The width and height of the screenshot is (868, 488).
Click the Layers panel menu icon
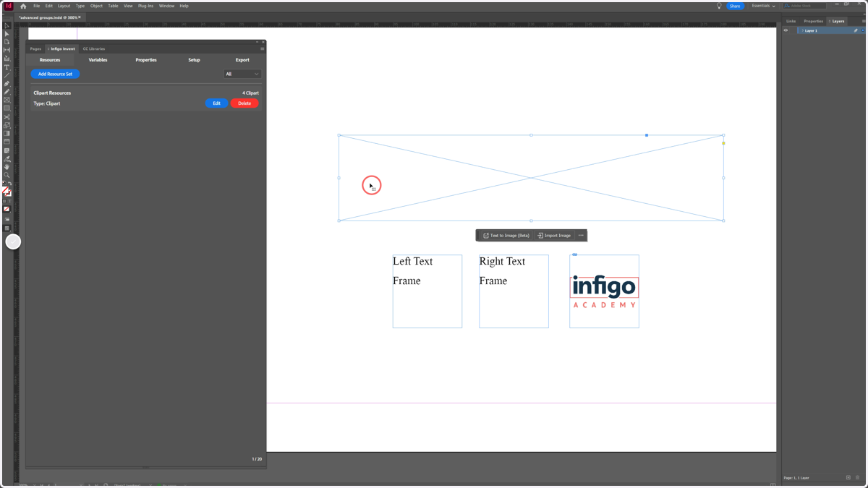click(864, 21)
